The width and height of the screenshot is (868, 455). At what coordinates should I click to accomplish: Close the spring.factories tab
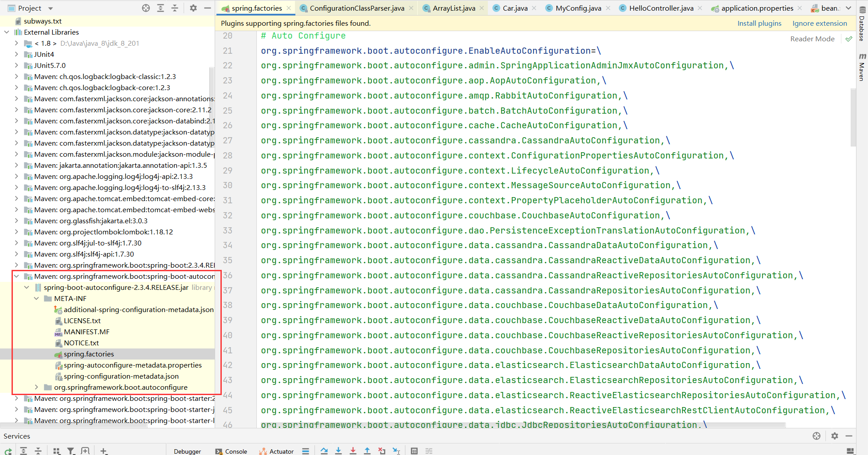pyautogui.click(x=289, y=8)
